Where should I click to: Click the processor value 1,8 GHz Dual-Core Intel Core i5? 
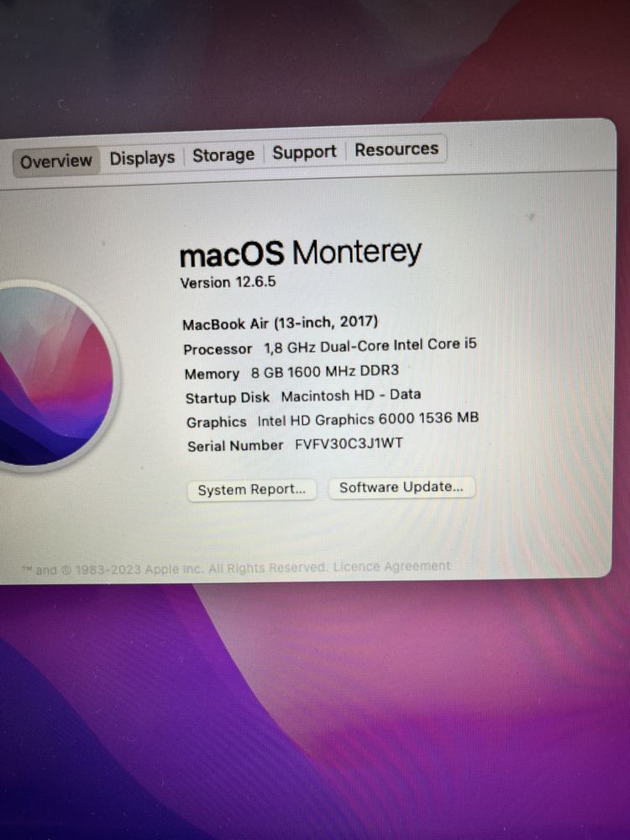click(x=370, y=346)
